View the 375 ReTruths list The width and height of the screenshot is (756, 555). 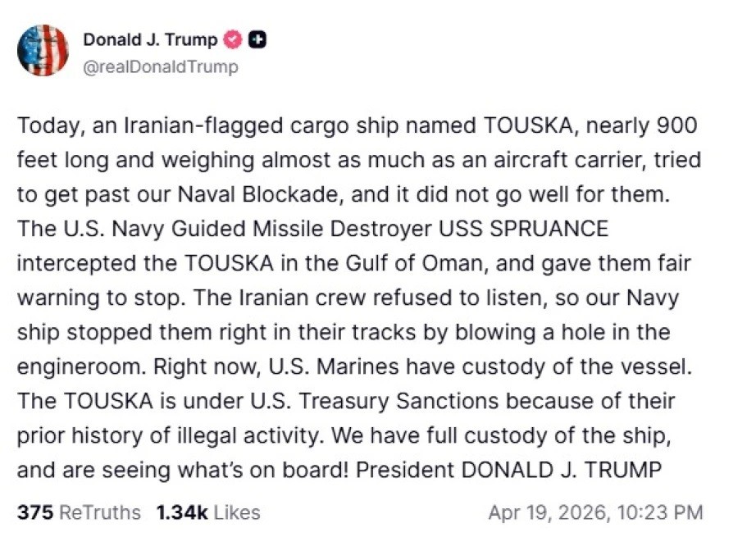78,512
